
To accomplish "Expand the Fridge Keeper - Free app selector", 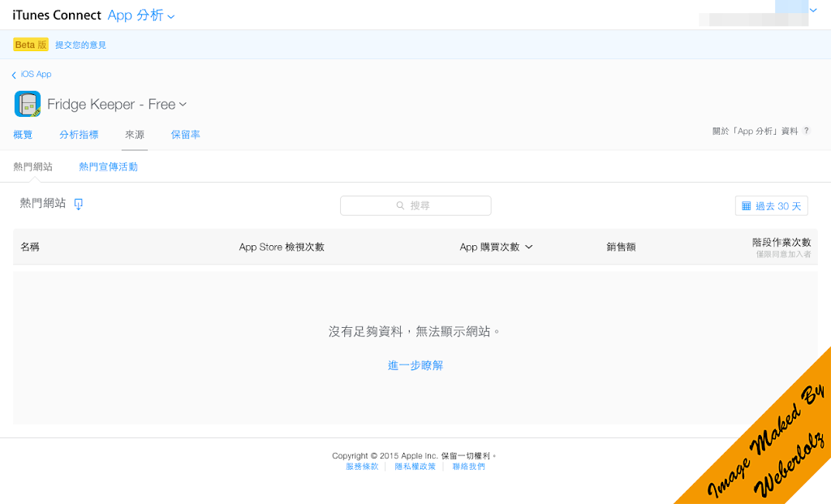I will (183, 104).
